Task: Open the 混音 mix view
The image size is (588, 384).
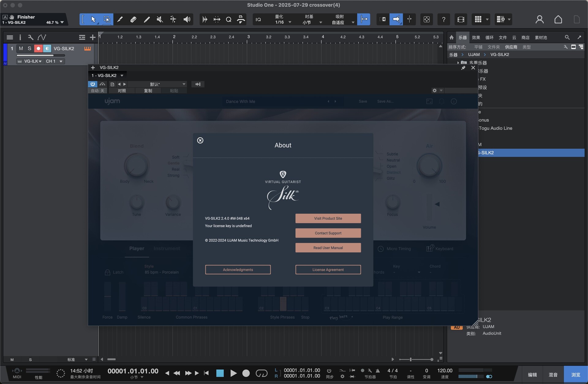Action: [x=553, y=375]
